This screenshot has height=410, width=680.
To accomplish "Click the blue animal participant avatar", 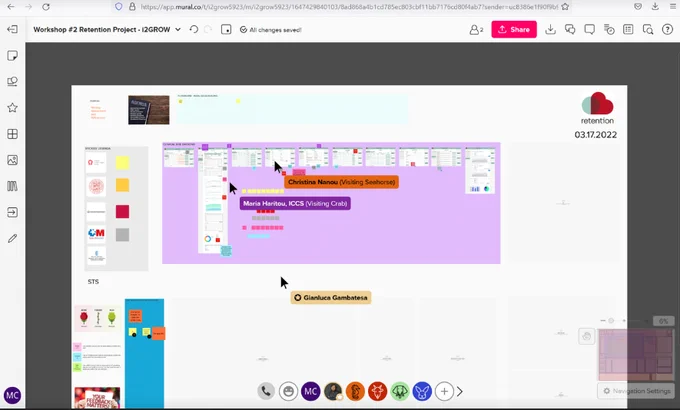I will (422, 391).
